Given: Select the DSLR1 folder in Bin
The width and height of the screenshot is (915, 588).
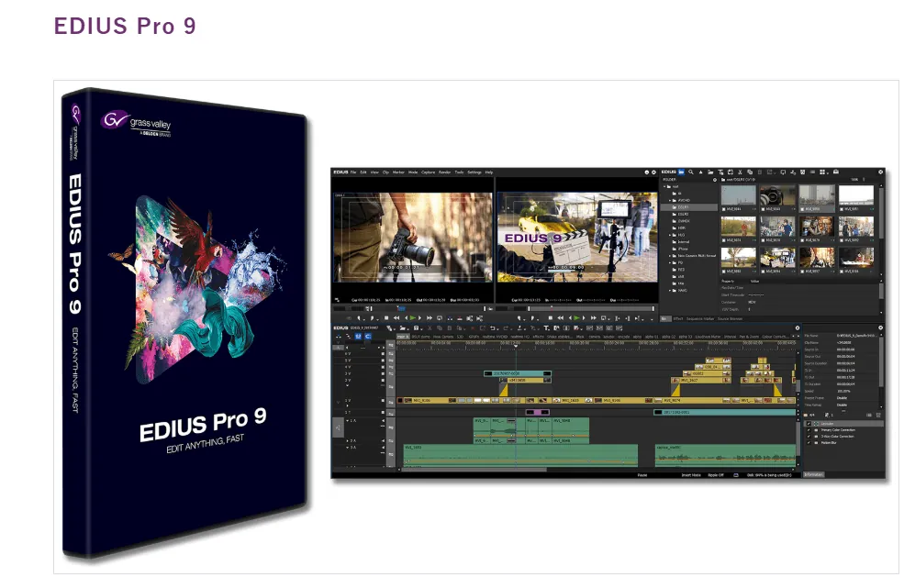Looking at the screenshot, I should (x=689, y=207).
